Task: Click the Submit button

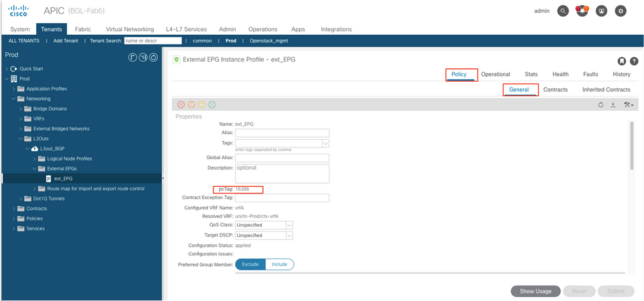Action: pyautogui.click(x=616, y=291)
